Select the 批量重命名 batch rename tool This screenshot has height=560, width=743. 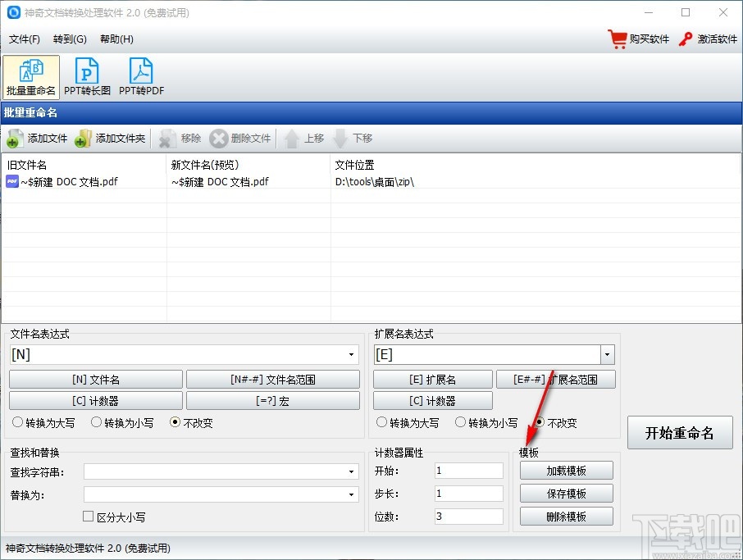[31, 77]
